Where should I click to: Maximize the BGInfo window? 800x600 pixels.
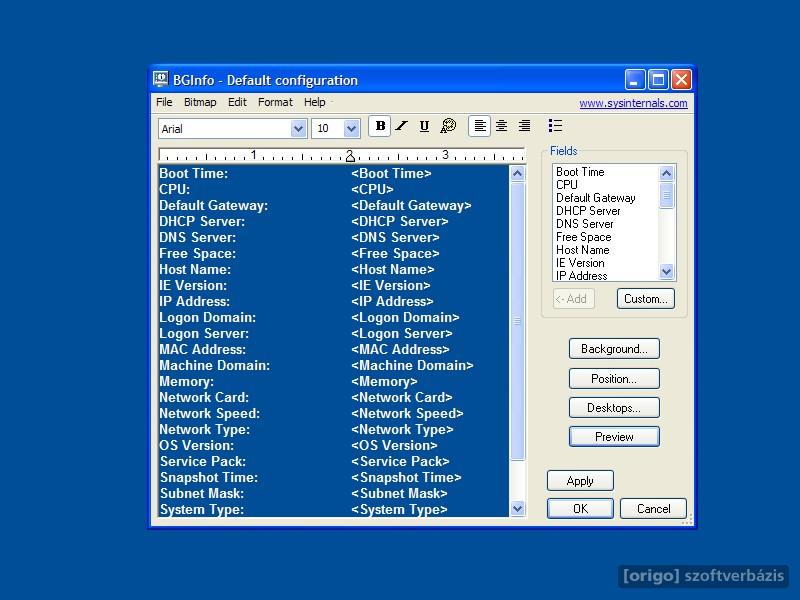(658, 80)
